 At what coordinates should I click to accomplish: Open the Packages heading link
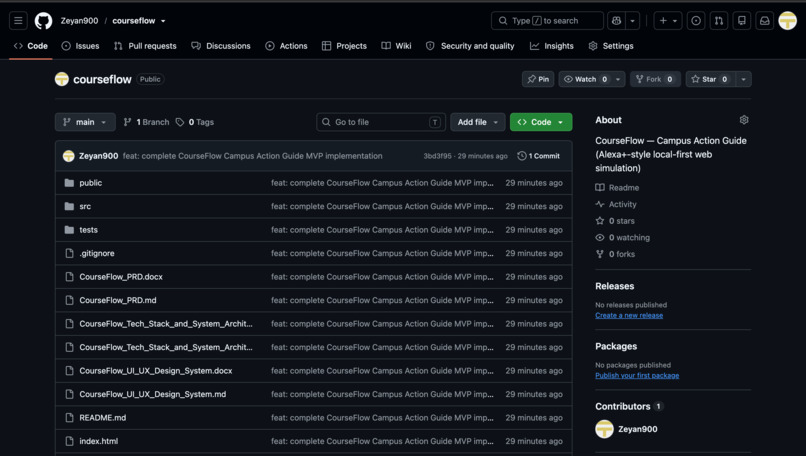point(616,346)
